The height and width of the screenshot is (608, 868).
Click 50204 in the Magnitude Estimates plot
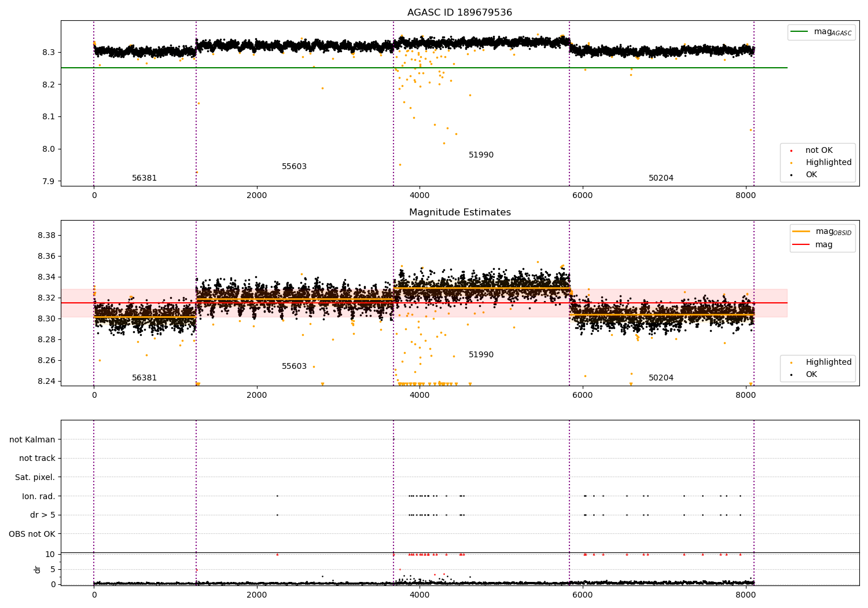pos(661,378)
